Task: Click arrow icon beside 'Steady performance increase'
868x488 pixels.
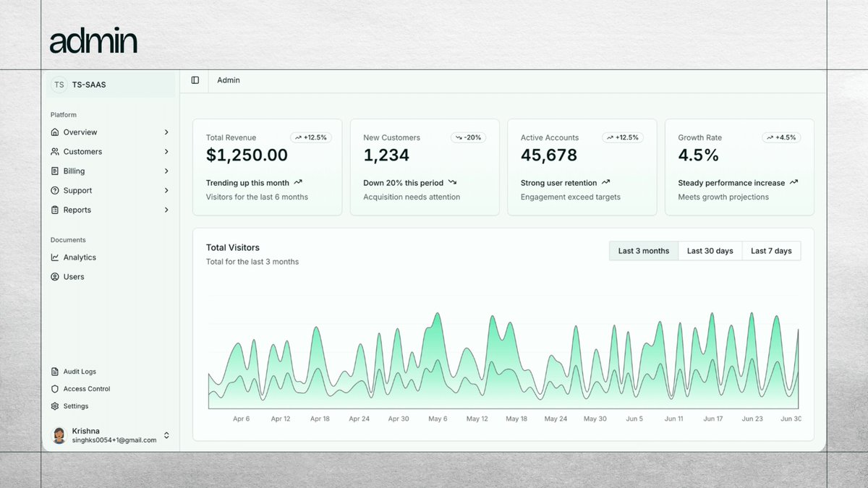Action: (x=793, y=183)
